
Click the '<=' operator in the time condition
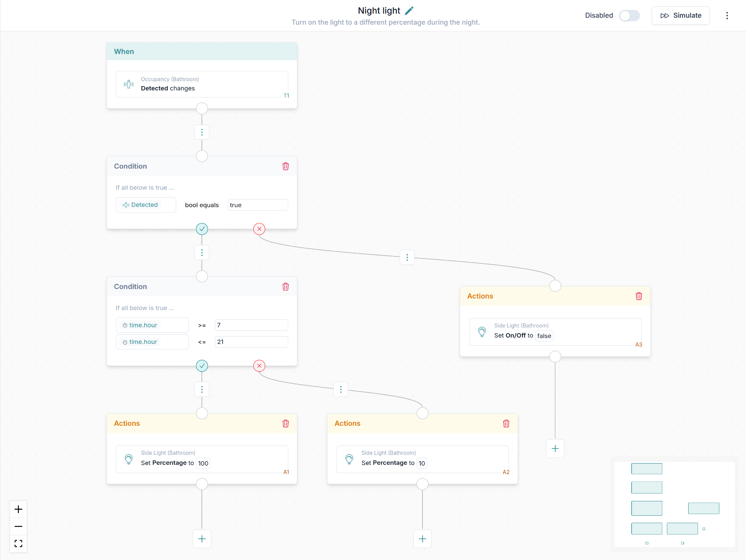pyautogui.click(x=202, y=342)
